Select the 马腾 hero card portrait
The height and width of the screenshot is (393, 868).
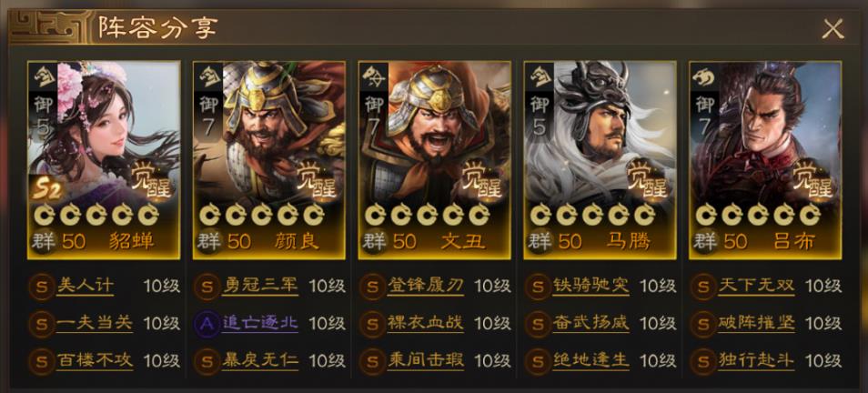click(x=601, y=160)
